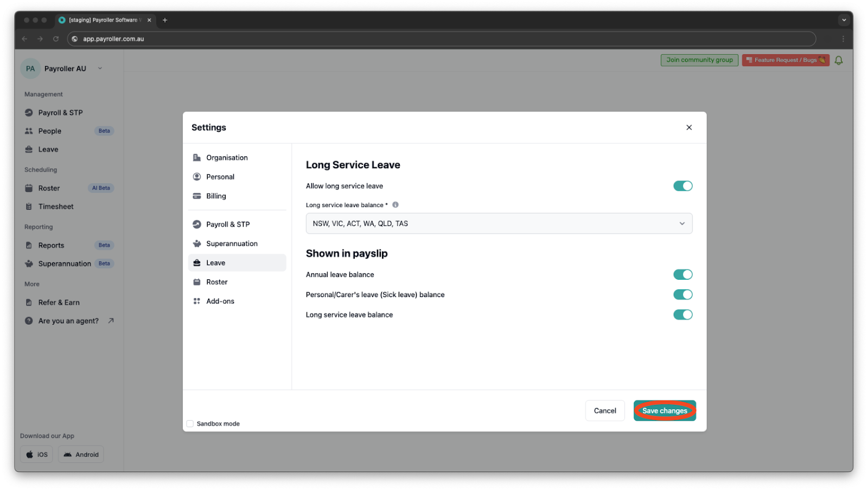Click the Leave cake icon in sidebar

29,149
